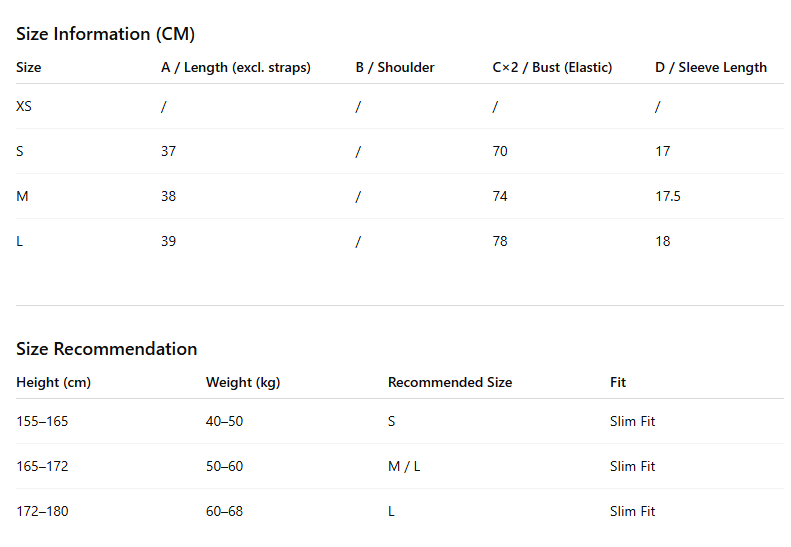791x547 pixels.
Task: Select length value 39 for size L
Action: point(168,241)
